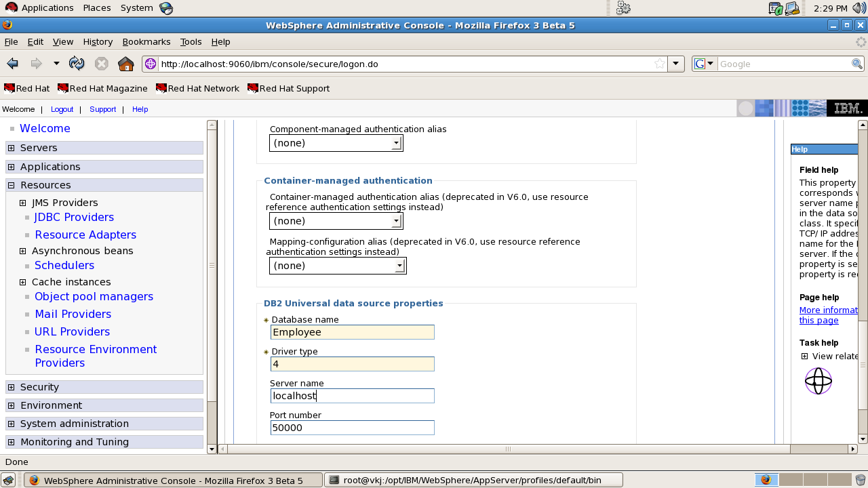The height and width of the screenshot is (488, 868).
Task: Open Object pool managers
Action: pyautogui.click(x=94, y=296)
